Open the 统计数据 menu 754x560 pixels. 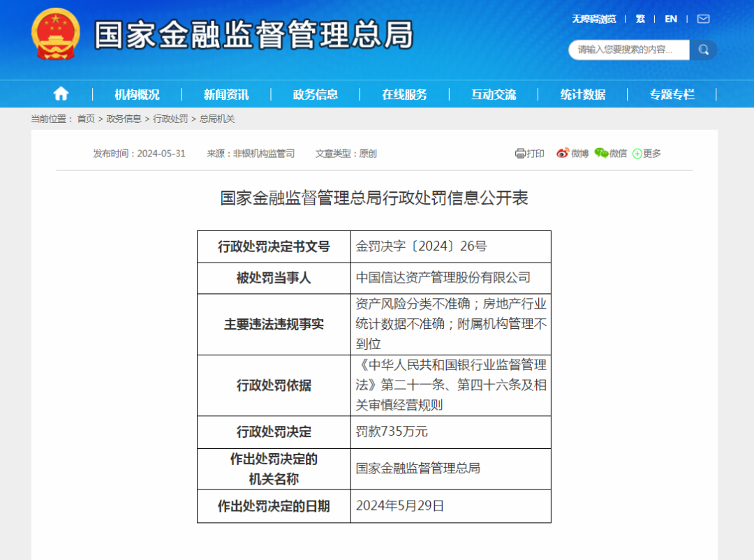pyautogui.click(x=583, y=94)
